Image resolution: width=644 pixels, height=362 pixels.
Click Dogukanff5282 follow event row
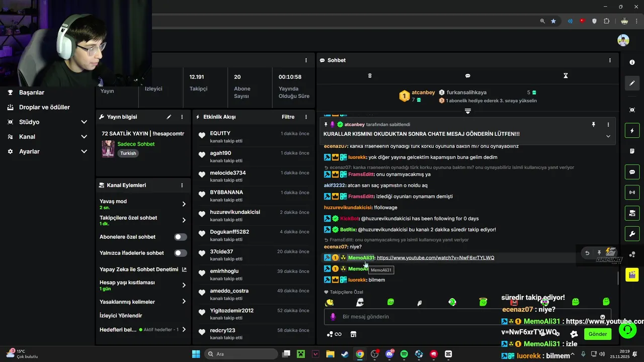254,235
